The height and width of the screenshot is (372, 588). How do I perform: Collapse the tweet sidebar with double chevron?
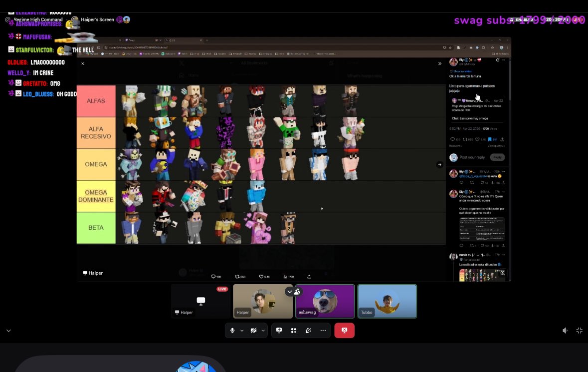(440, 63)
